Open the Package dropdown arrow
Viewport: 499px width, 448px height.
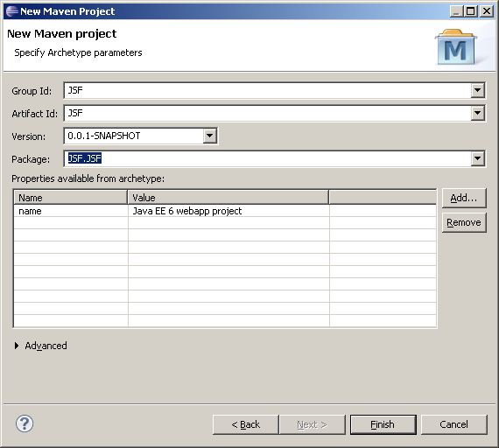(x=477, y=158)
